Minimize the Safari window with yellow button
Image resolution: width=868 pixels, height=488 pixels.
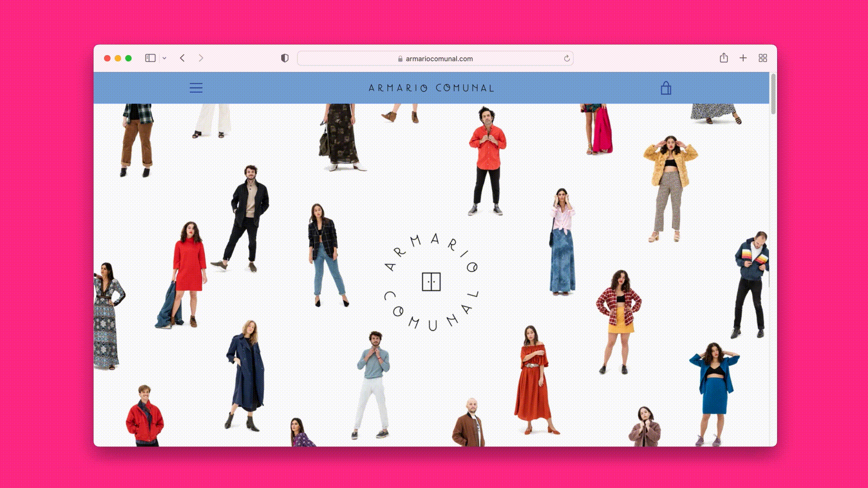point(118,58)
